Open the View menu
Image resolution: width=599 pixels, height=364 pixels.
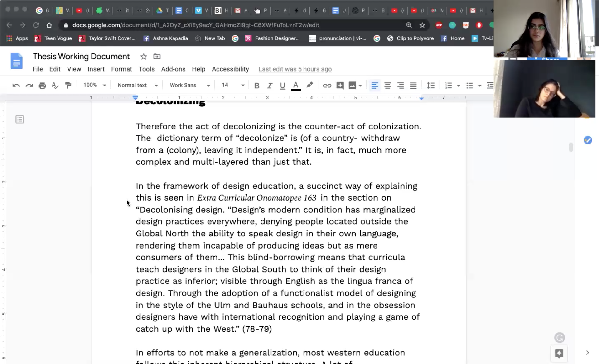(74, 69)
